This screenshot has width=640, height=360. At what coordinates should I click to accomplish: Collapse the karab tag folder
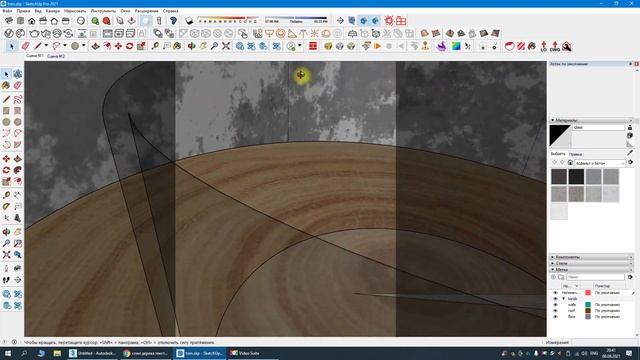564,299
